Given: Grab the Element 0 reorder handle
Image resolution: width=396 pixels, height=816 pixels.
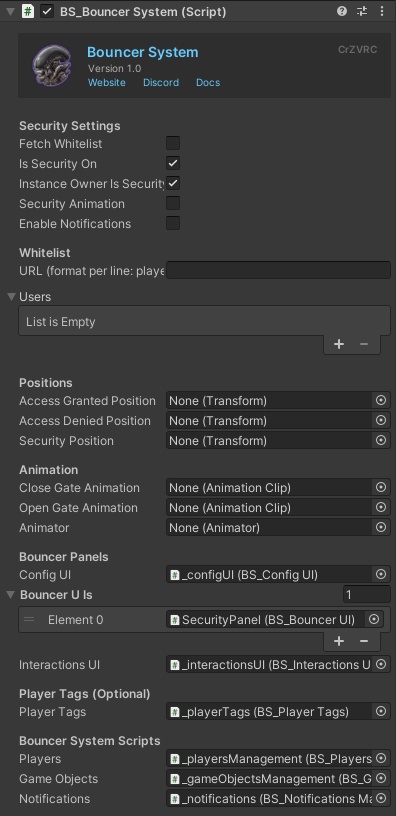Looking at the screenshot, I should click(x=29, y=619).
